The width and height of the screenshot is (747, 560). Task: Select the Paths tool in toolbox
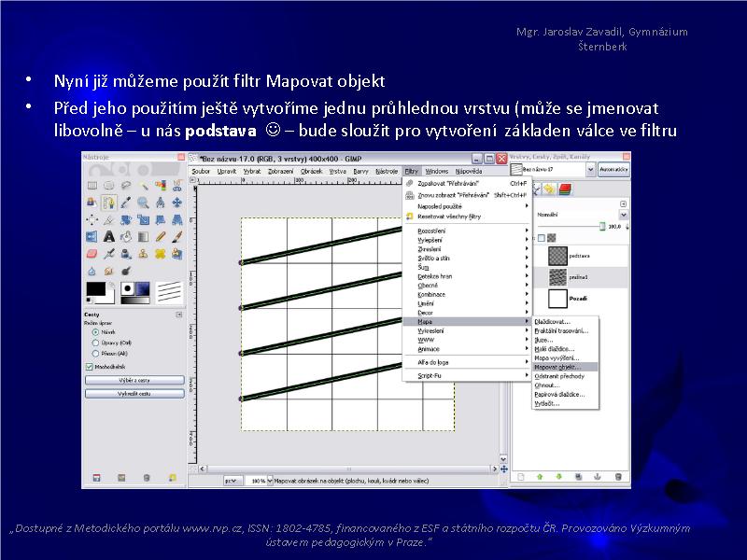[x=109, y=203]
